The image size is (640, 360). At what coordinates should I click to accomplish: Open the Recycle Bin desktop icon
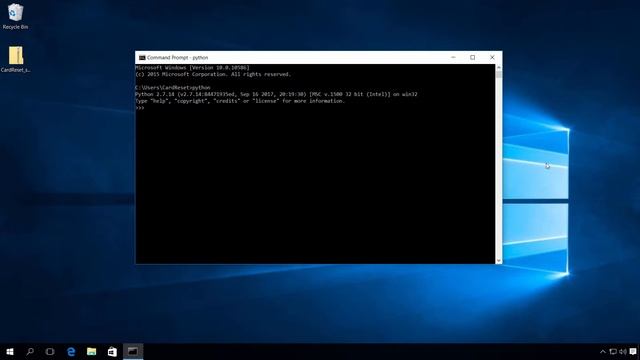point(16,16)
